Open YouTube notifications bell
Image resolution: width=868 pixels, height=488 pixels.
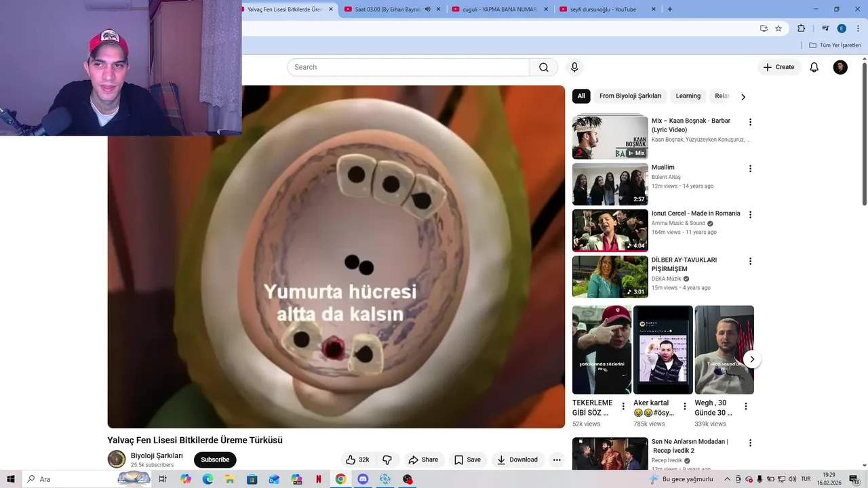coord(814,67)
